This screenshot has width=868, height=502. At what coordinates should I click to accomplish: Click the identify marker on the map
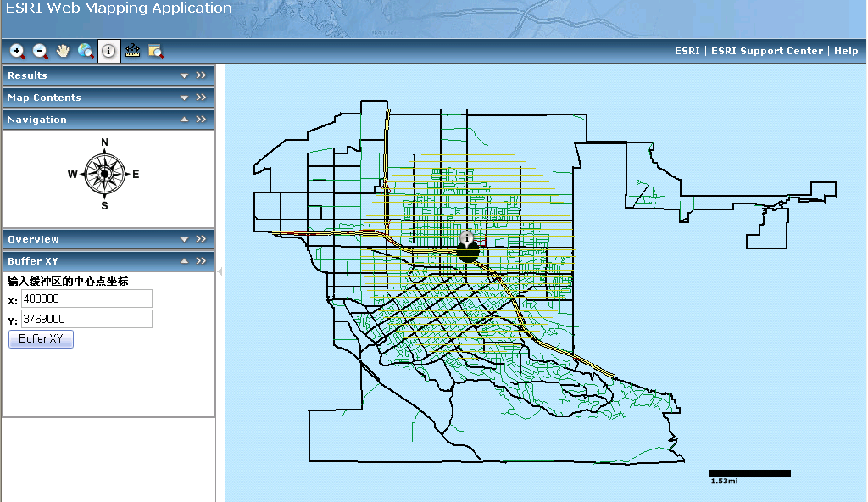467,239
